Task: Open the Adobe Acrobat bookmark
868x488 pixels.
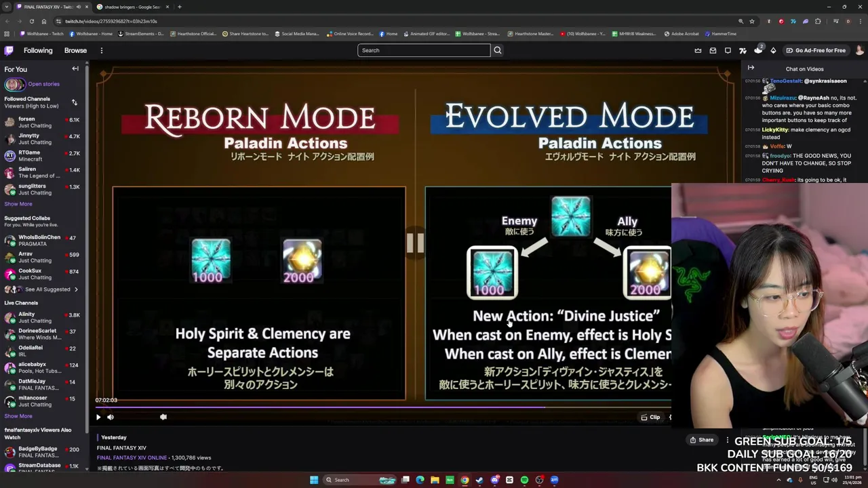Action: click(x=682, y=34)
